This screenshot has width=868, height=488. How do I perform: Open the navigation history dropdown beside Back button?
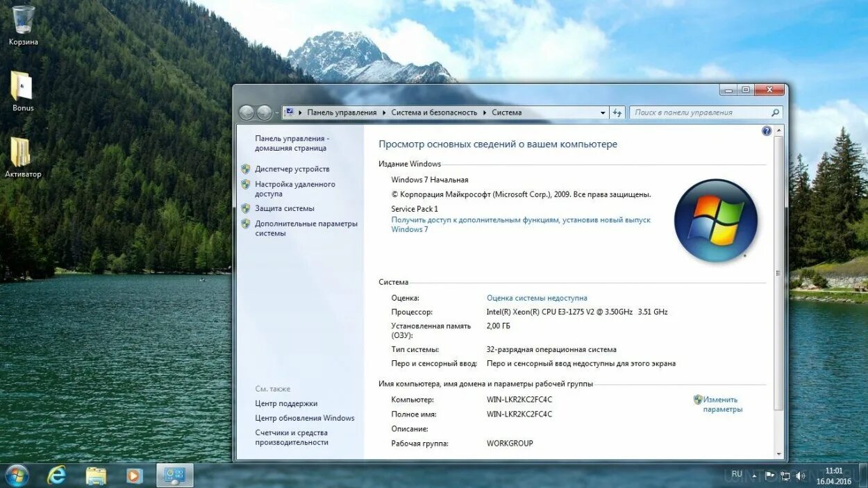coord(276,112)
